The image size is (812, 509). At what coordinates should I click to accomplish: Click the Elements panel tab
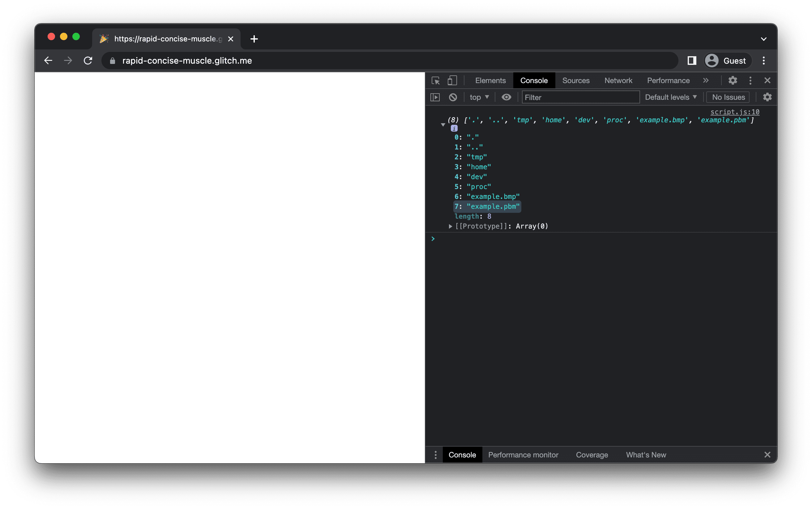[x=490, y=80]
